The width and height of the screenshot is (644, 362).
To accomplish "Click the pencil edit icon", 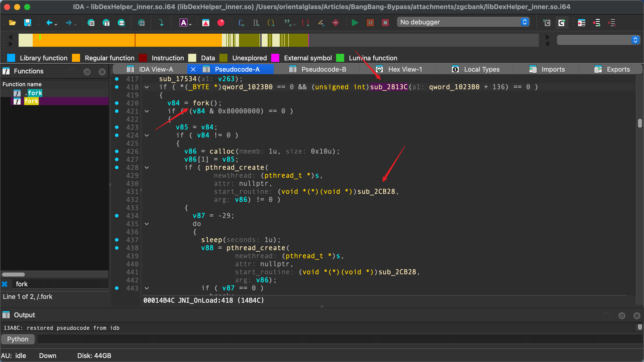I will click(320, 23).
